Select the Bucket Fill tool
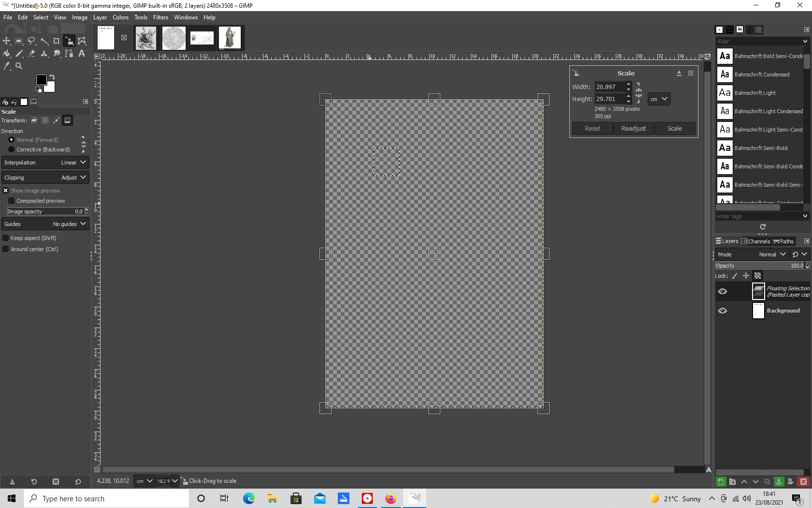Image resolution: width=812 pixels, height=508 pixels. pos(6,54)
